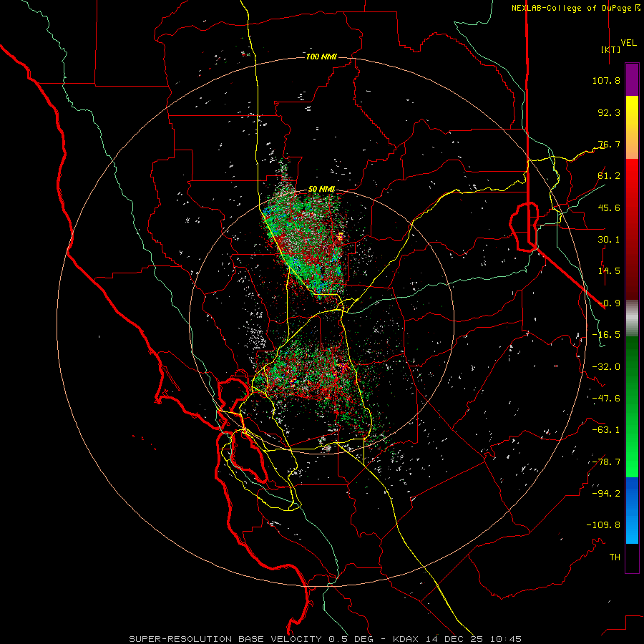Click the purple segment of velocity color bar
Screen dimensions: 644x644
(x=632, y=79)
